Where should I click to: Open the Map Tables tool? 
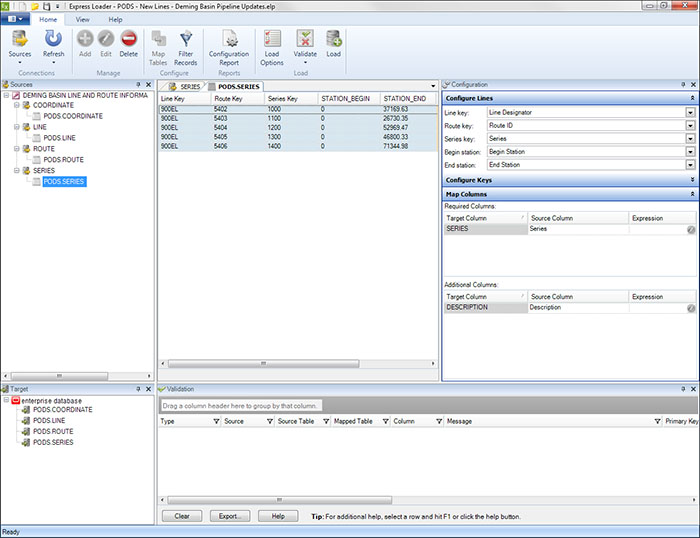158,48
